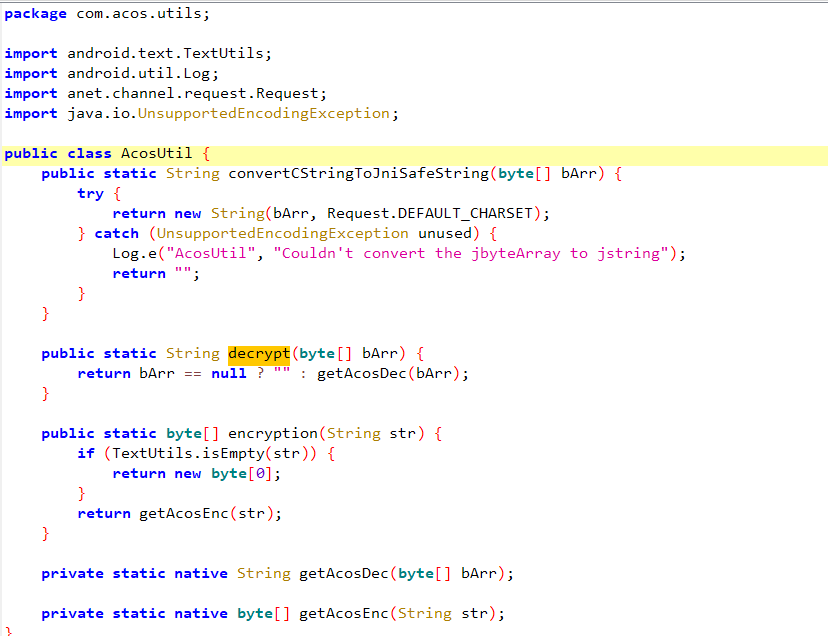Click the highlighted decrypt method name
828x636 pixels.
click(258, 353)
